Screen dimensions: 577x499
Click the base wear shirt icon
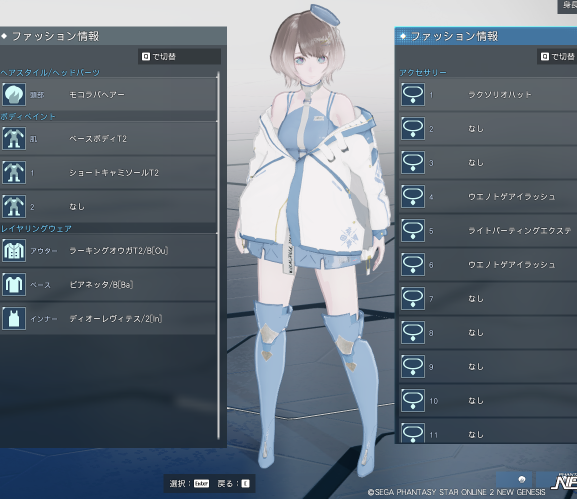point(14,284)
